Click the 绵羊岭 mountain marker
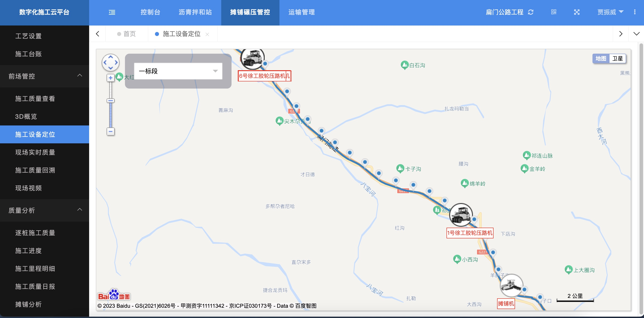 [464, 183]
